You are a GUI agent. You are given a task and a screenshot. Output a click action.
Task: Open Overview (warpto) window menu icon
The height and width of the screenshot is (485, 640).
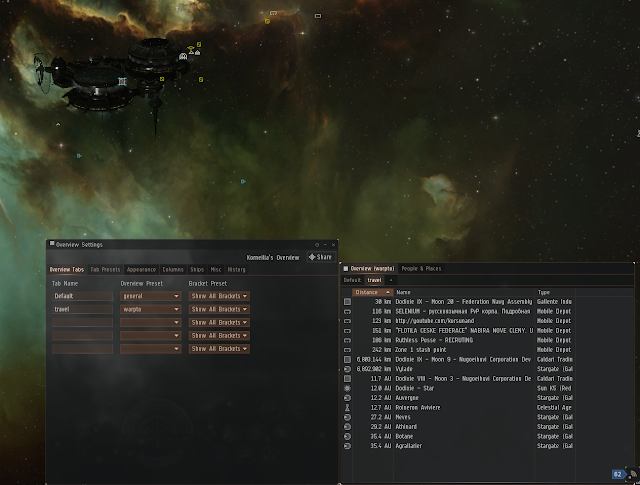click(346, 269)
